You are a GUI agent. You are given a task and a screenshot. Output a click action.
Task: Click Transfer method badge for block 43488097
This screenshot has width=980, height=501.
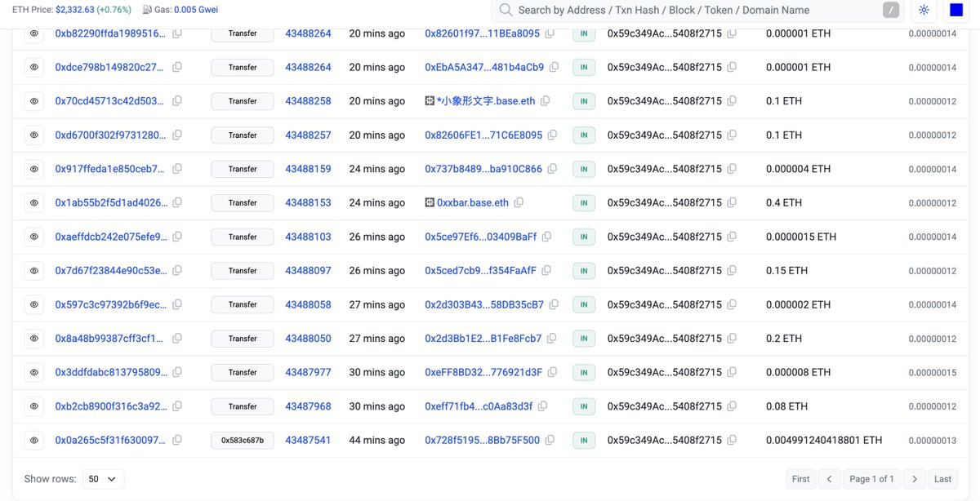(x=243, y=270)
